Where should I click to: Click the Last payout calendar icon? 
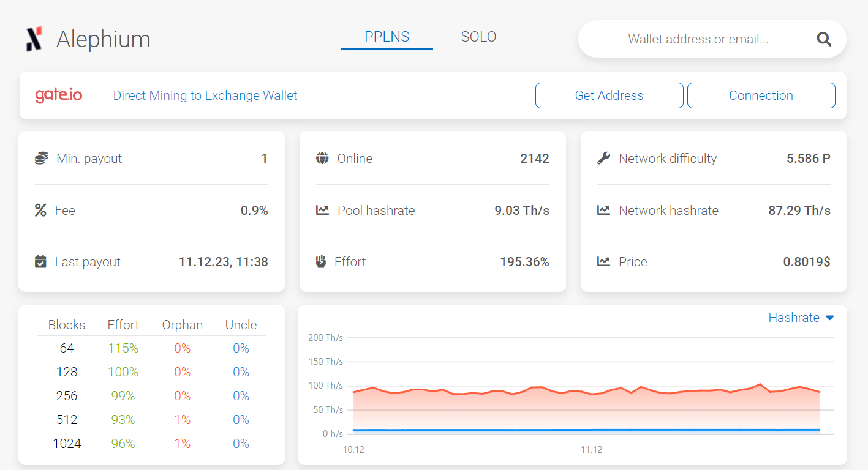click(40, 261)
